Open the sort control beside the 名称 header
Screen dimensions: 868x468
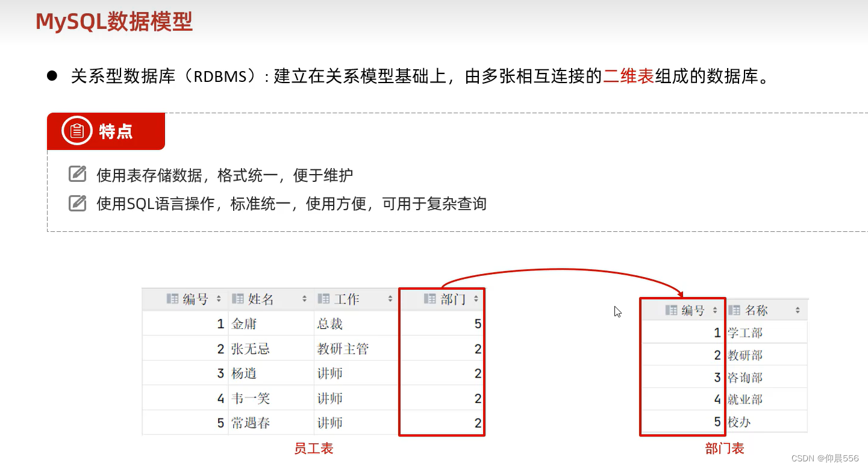798,310
